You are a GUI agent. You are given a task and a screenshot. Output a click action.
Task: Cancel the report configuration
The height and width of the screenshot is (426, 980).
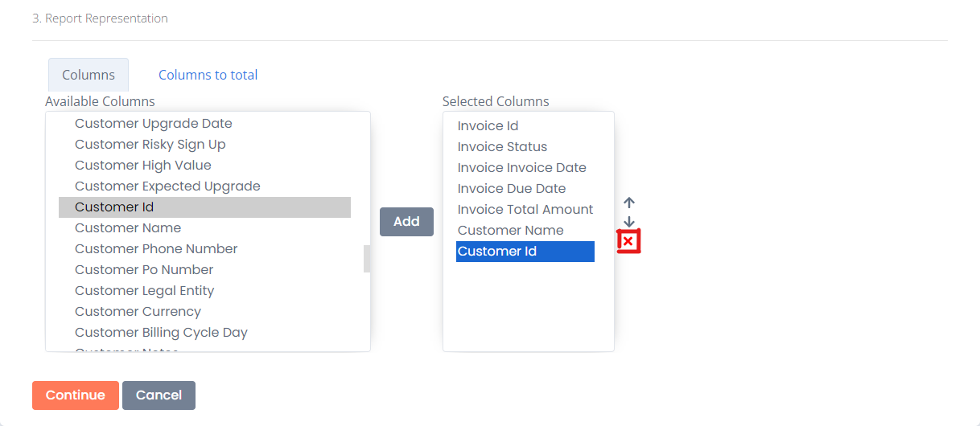pos(159,395)
